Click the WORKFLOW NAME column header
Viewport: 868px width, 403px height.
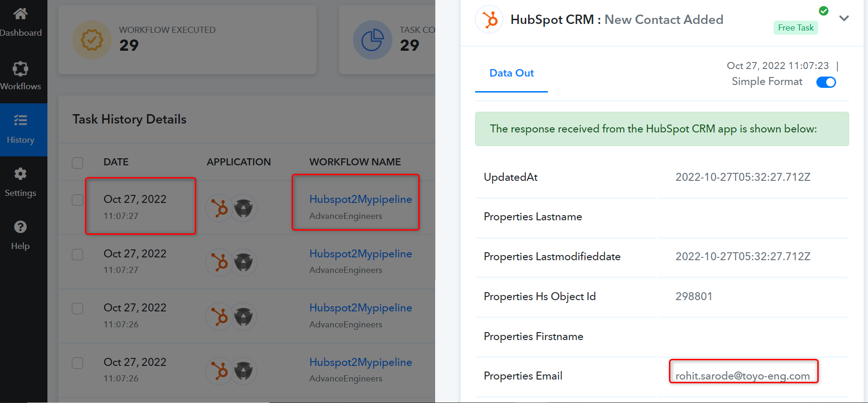(x=355, y=162)
